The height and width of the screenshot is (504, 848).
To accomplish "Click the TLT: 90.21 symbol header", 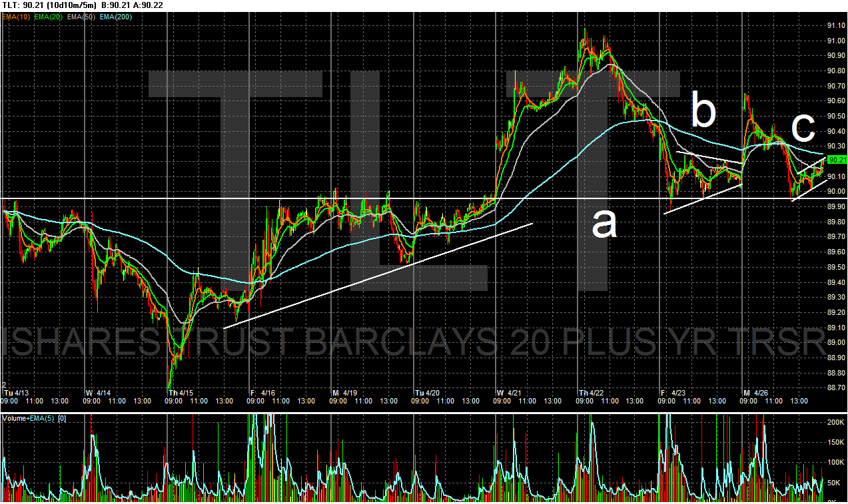I will pos(22,5).
